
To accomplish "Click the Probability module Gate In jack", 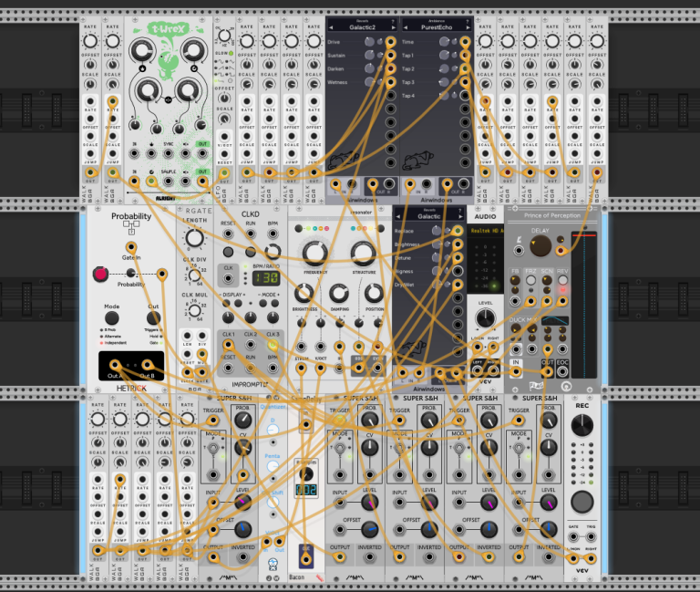I will pyautogui.click(x=131, y=247).
